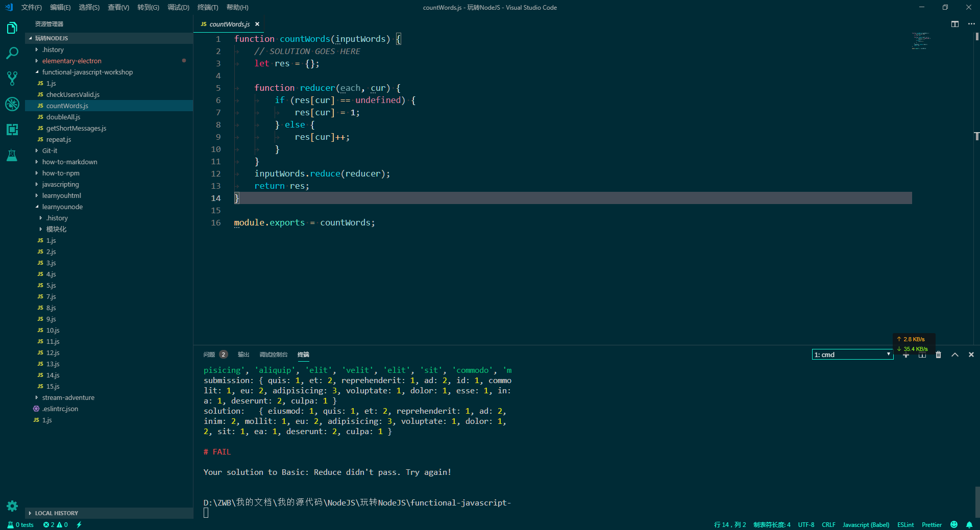This screenshot has height=530, width=980.
Task: Kill the terminal using the trash icon
Action: point(938,355)
